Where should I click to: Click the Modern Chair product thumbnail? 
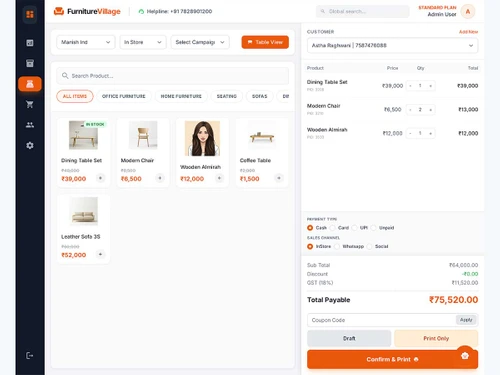143,135
